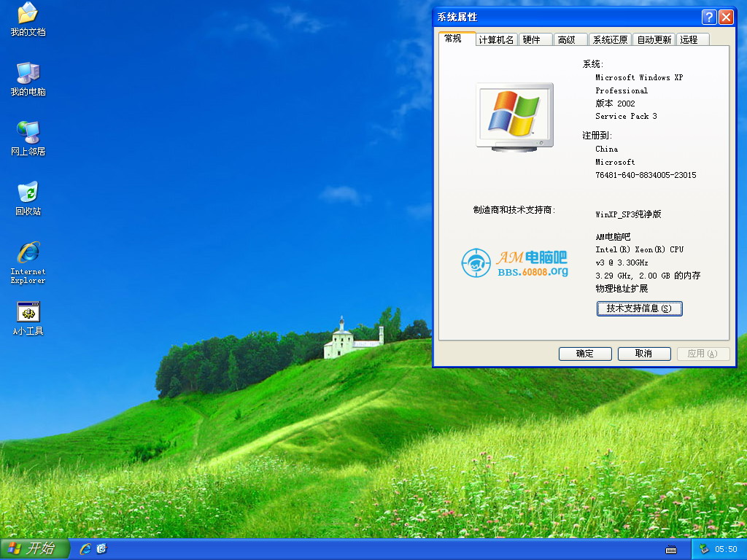The width and height of the screenshot is (747, 560).
Task: Select the 网上邻居 desktop icon
Action: 28,139
